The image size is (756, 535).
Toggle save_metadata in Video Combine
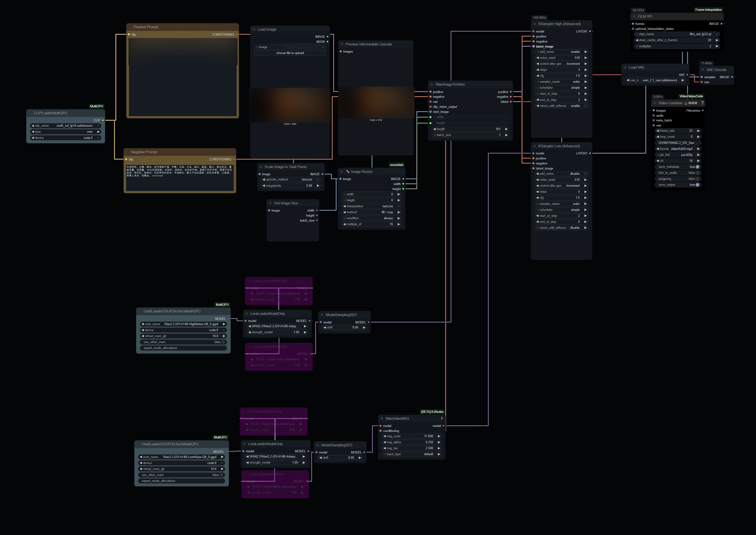tap(678, 167)
